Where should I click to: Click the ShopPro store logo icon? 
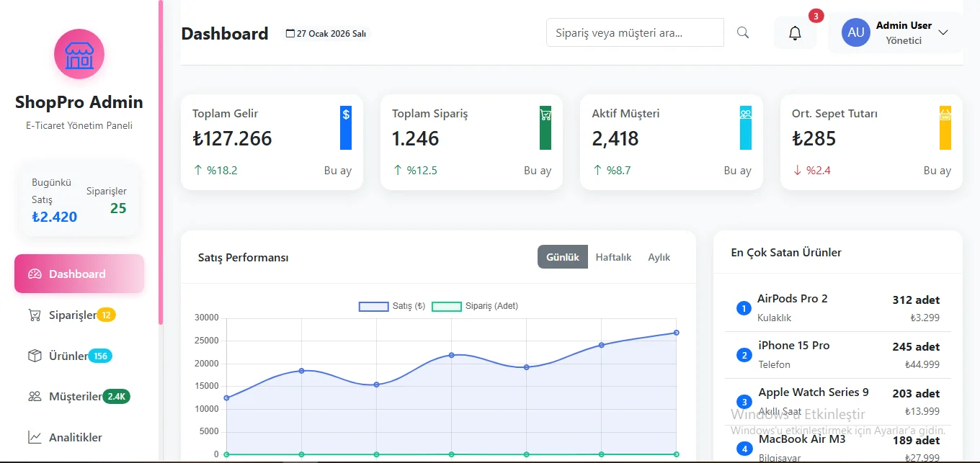click(x=79, y=54)
